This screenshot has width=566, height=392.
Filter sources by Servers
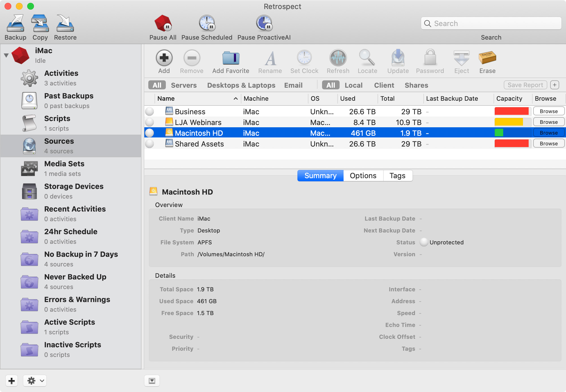(x=184, y=85)
